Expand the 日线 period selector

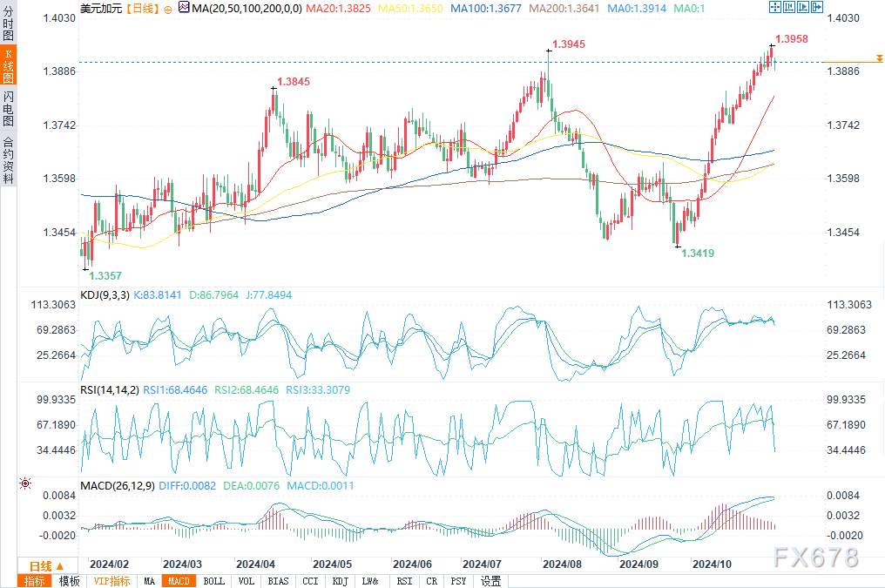tap(41, 564)
